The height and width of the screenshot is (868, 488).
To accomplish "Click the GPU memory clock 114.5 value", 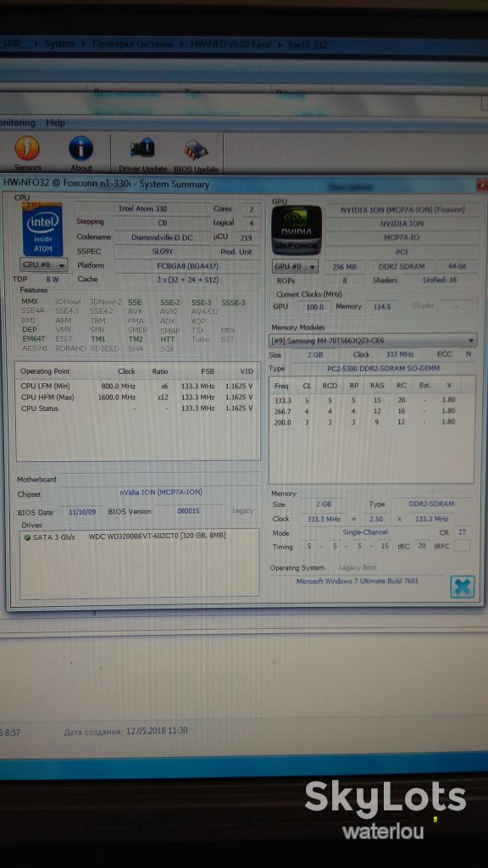I will 382,307.
